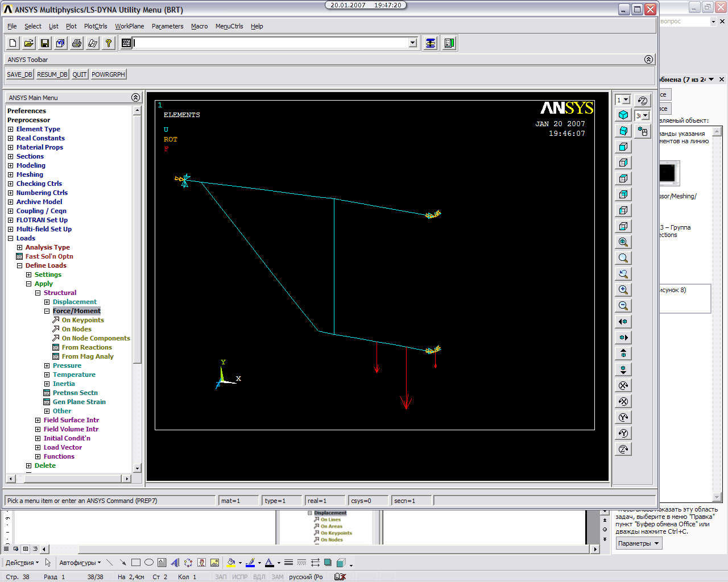Open the Parameters menu
Screen dimensions: 728x582
tap(168, 26)
